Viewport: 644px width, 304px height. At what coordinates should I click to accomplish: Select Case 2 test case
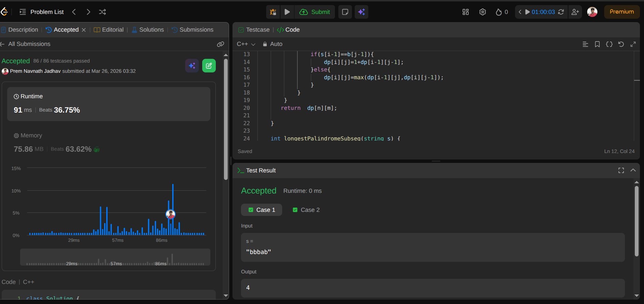tap(306, 210)
